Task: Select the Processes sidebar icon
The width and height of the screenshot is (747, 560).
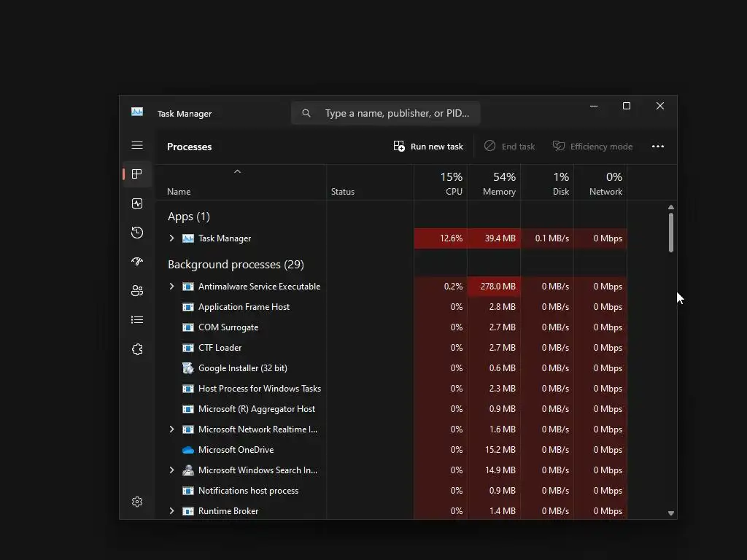Action: click(x=137, y=174)
